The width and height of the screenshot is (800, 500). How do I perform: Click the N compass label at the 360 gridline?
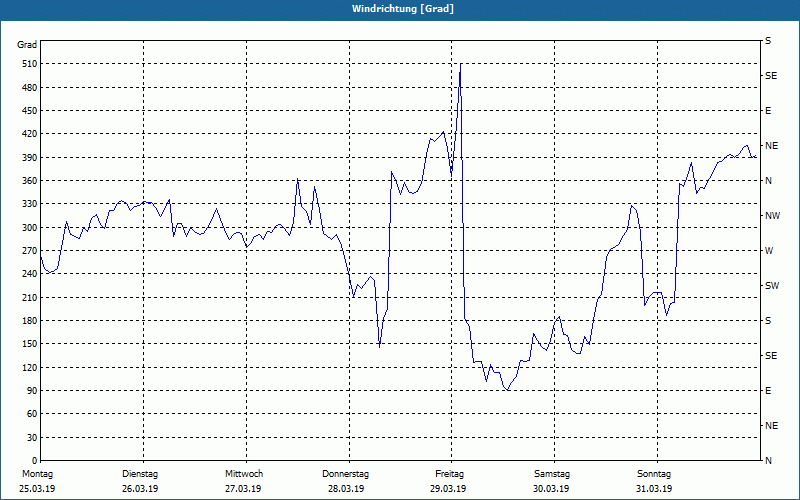[768, 181]
